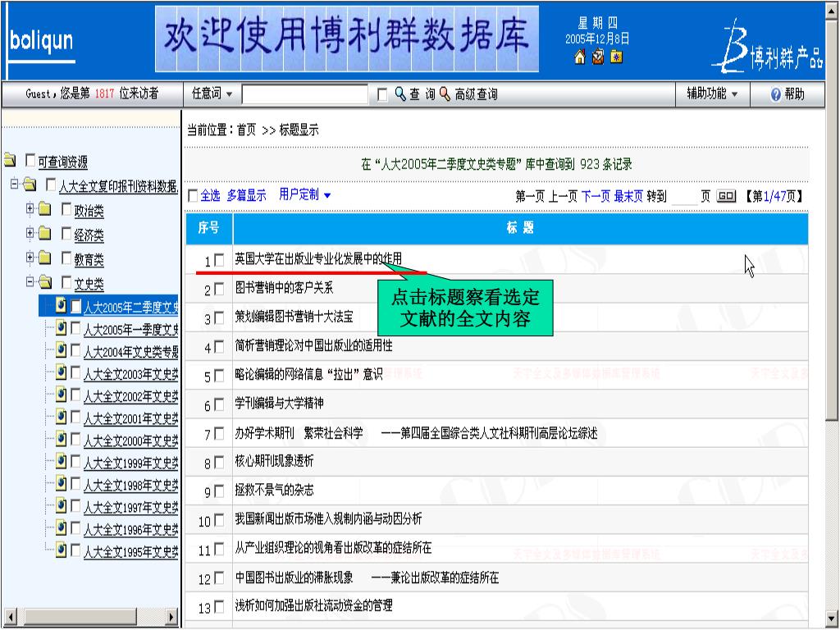The height and width of the screenshot is (630, 840).
Task: Collapse the 人大全文复印报刊资料数据 tree node
Action: (x=15, y=185)
